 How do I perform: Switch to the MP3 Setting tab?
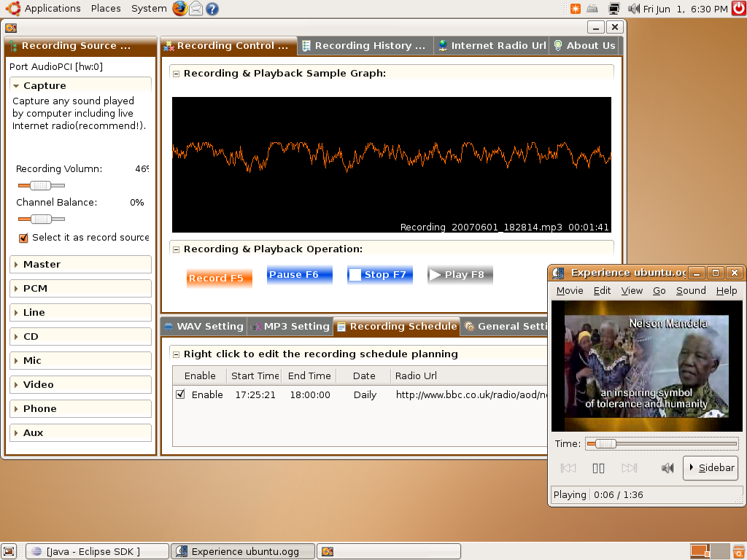[290, 327]
